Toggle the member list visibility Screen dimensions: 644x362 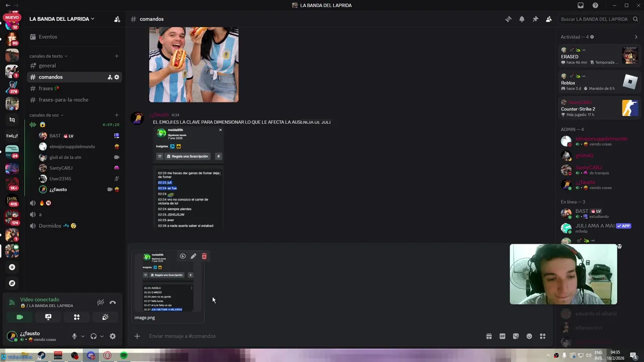(x=548, y=19)
